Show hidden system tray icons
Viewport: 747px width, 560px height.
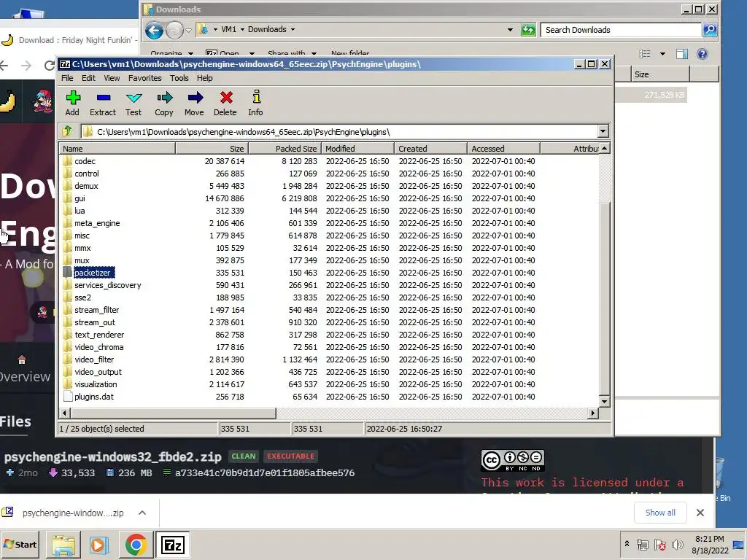coord(627,543)
